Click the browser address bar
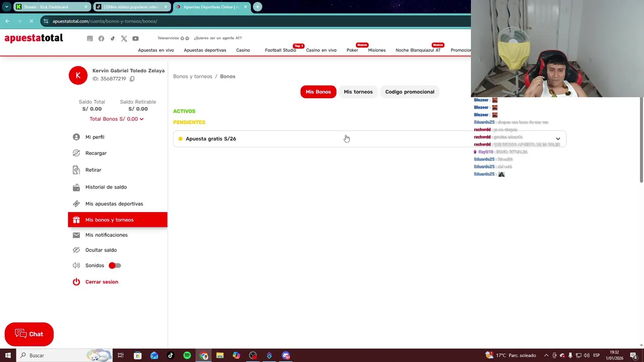644x362 pixels. pyautogui.click(x=254, y=21)
